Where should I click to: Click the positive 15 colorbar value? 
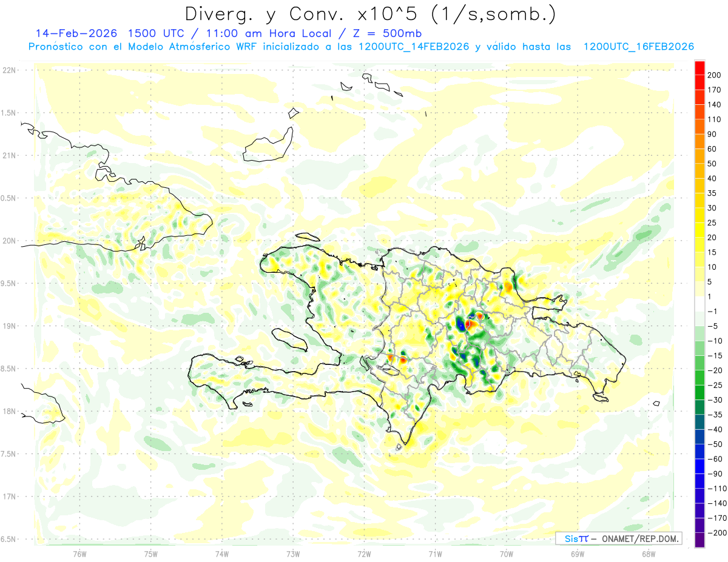(x=712, y=252)
